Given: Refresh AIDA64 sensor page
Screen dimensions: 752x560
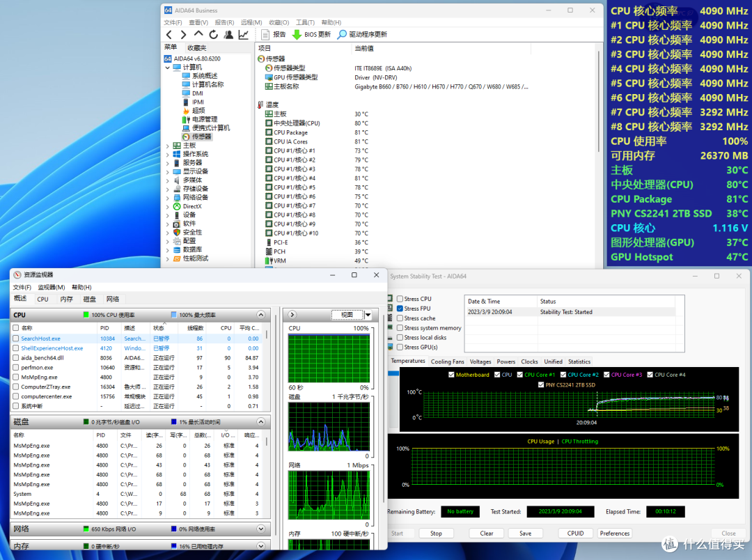Looking at the screenshot, I should click(214, 35).
